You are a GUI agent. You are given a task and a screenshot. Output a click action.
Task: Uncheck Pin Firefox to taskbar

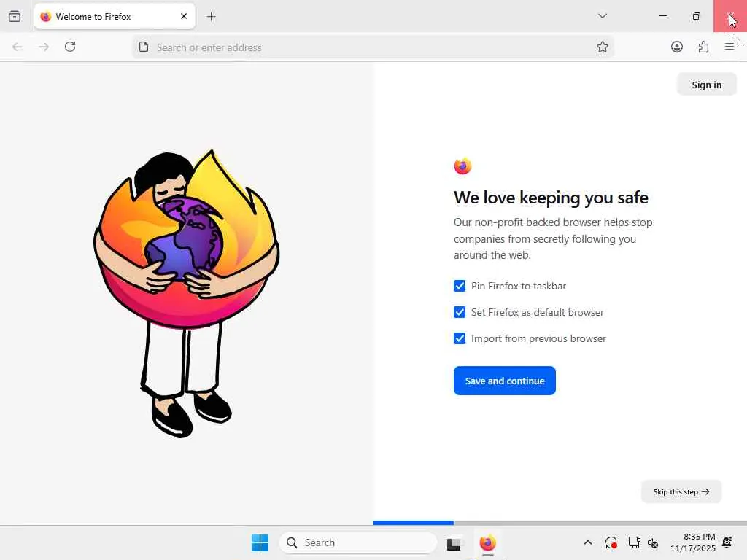pos(460,286)
